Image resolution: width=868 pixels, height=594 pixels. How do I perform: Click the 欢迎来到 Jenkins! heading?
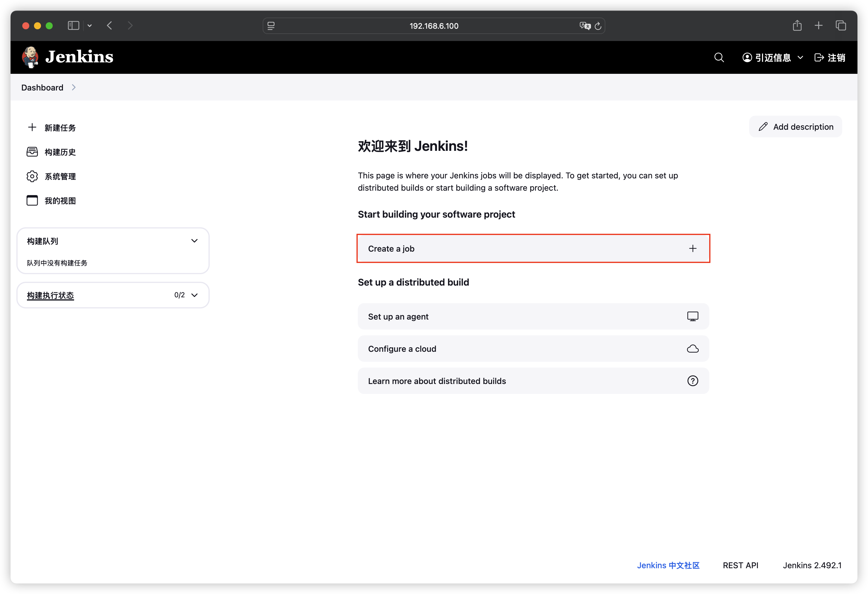click(413, 146)
